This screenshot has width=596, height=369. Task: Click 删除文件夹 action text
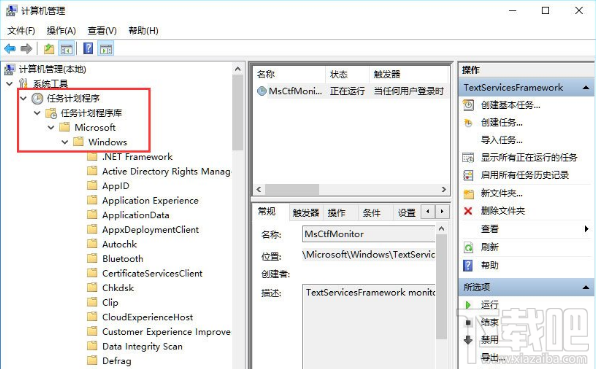tap(503, 211)
